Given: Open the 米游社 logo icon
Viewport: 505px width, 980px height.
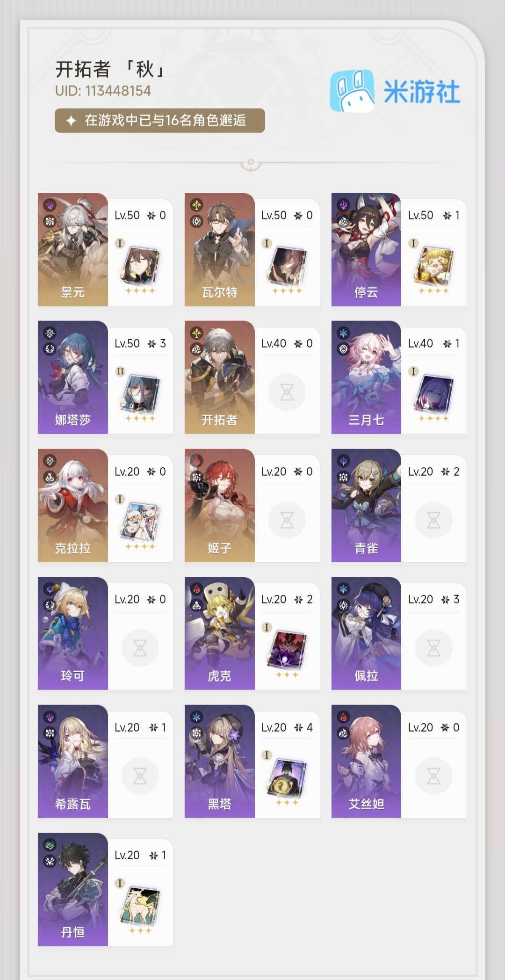Looking at the screenshot, I should (x=352, y=91).
